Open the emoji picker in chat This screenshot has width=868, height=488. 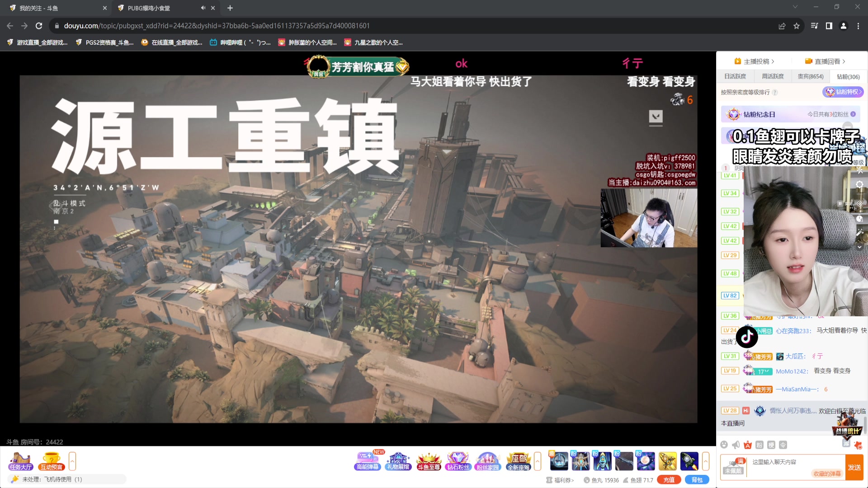(x=724, y=445)
